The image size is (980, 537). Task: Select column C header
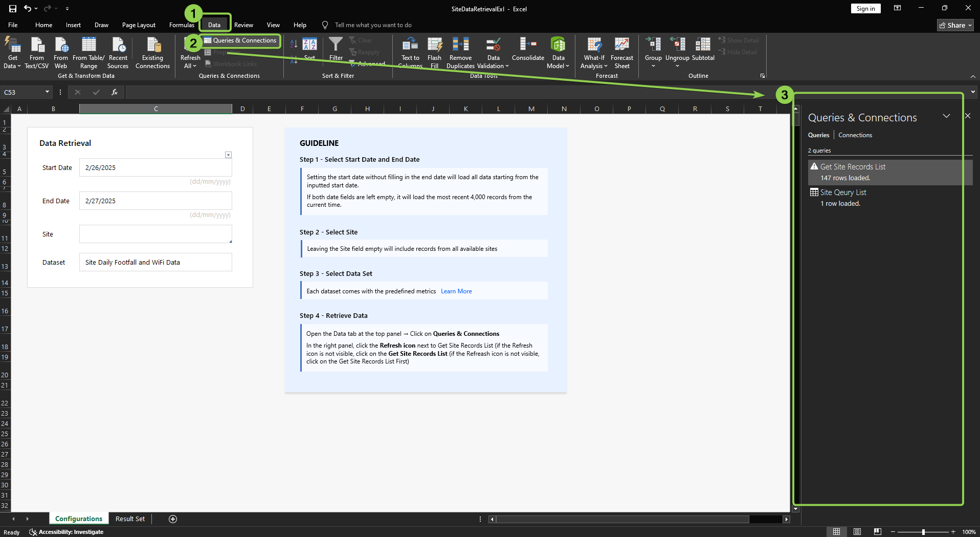point(155,109)
